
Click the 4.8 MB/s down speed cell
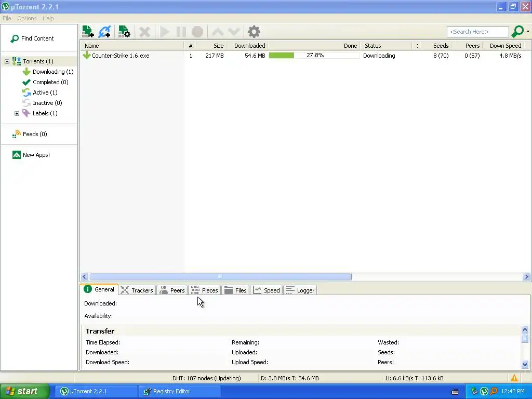point(510,56)
